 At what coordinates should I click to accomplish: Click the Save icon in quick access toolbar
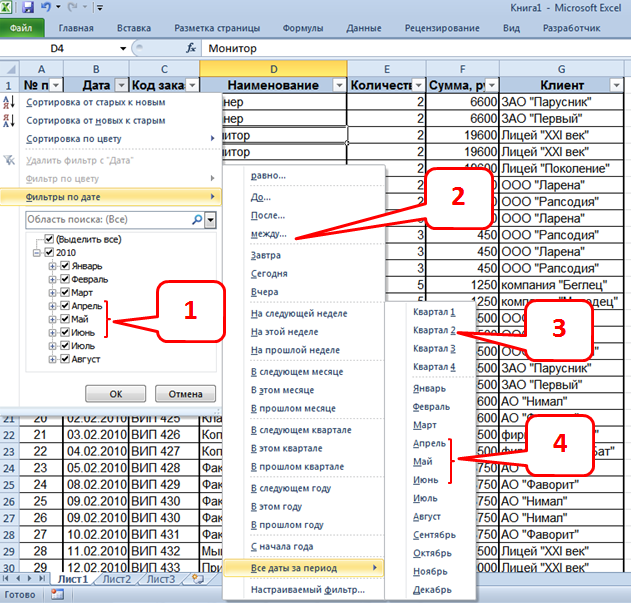(x=27, y=8)
